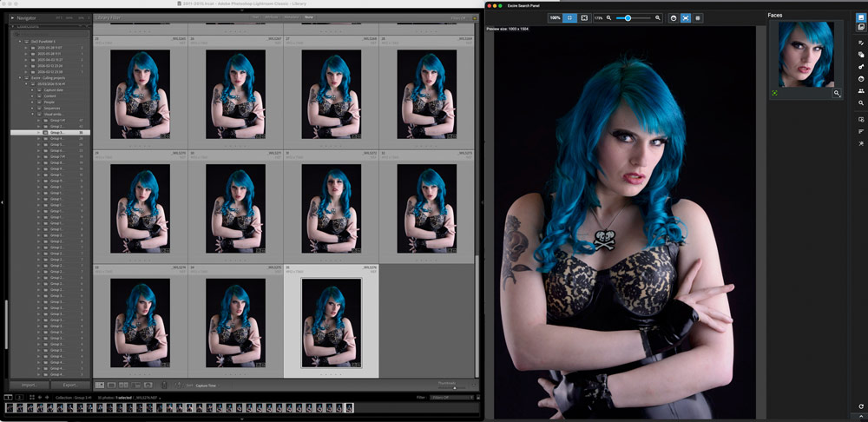Select None in the Library Filter bar
This screenshot has height=422, width=868.
click(x=308, y=17)
